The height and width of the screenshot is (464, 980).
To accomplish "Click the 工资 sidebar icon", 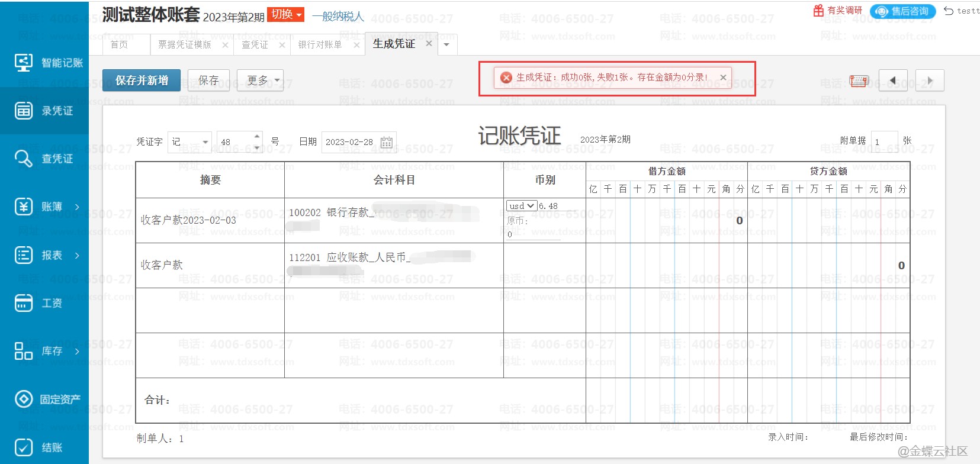I will 24,303.
